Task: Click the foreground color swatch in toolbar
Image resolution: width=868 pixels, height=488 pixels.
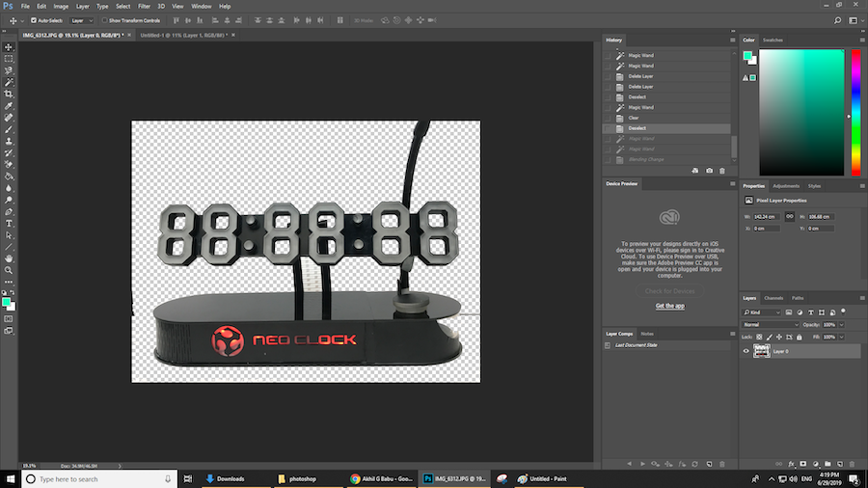Action: [x=6, y=302]
